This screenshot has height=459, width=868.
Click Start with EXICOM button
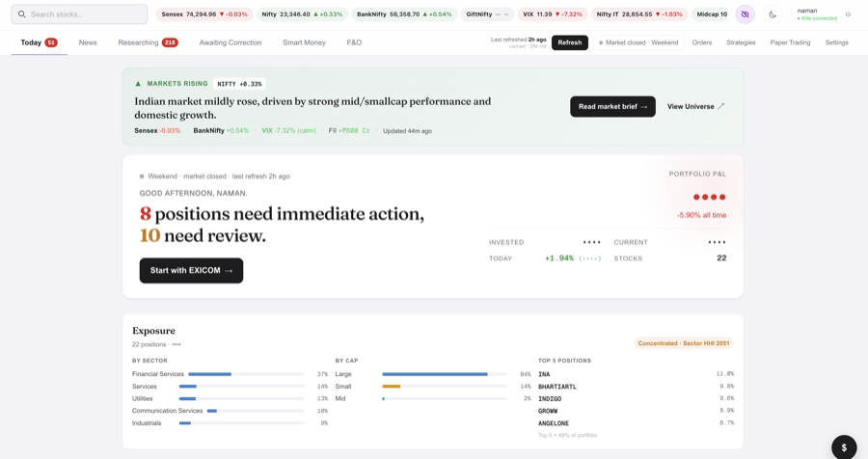191,270
